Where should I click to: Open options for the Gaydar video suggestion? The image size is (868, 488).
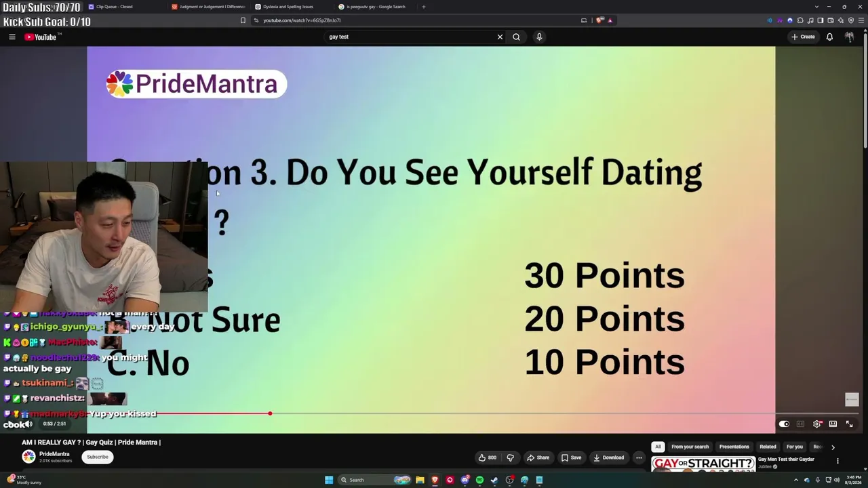coord(837,461)
